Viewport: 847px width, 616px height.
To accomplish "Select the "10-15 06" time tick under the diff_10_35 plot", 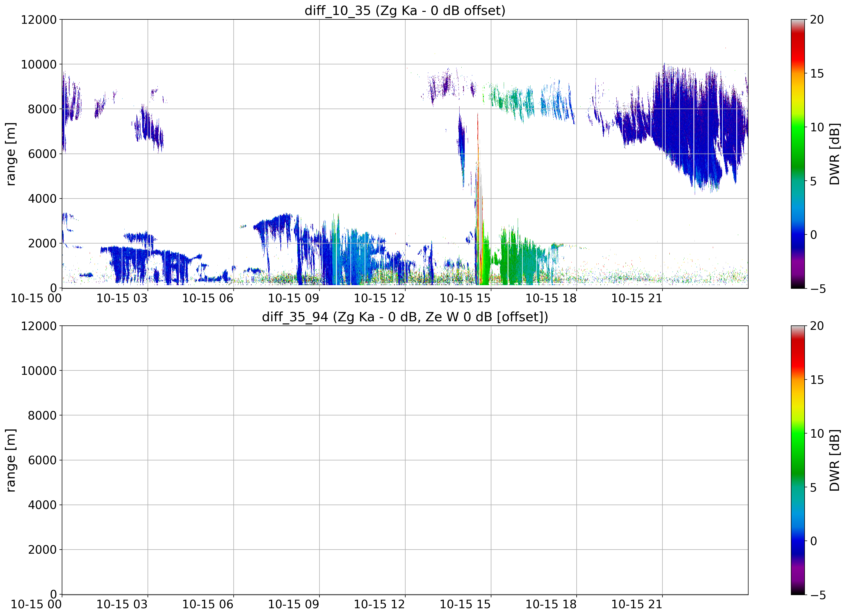I will [x=208, y=298].
